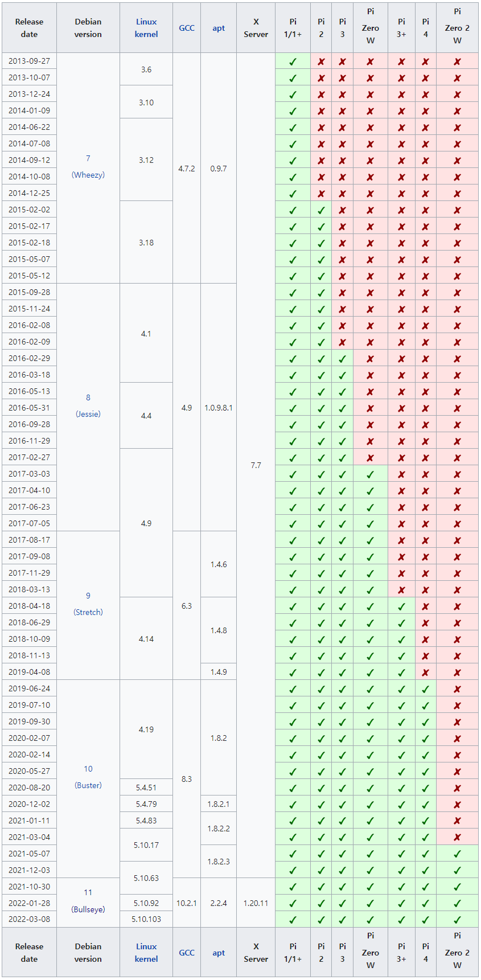
Task: Open the Bullseye Debian version link
Action: (x=88, y=909)
